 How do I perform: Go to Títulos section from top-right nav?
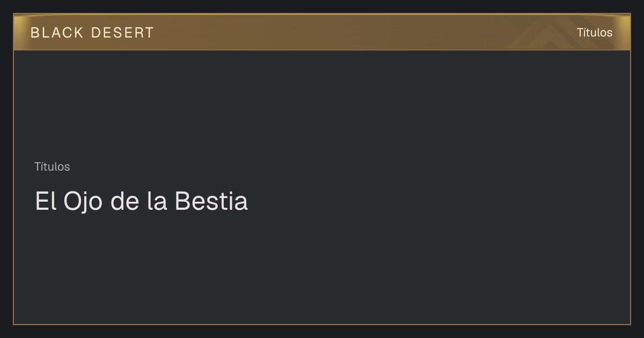594,32
